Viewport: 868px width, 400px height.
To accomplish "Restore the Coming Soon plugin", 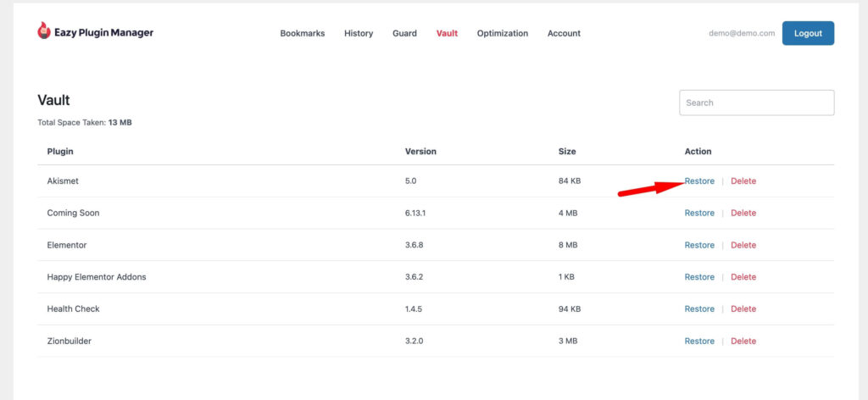I will coord(699,213).
